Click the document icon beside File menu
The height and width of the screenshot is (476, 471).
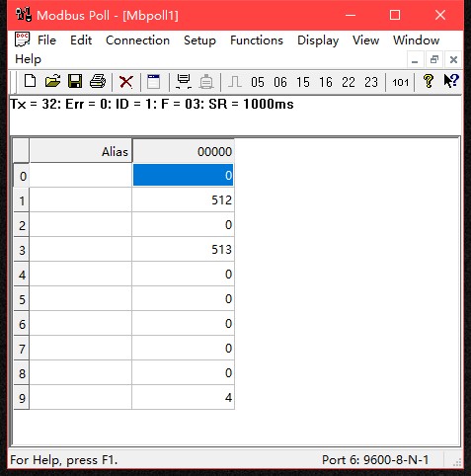click(22, 40)
